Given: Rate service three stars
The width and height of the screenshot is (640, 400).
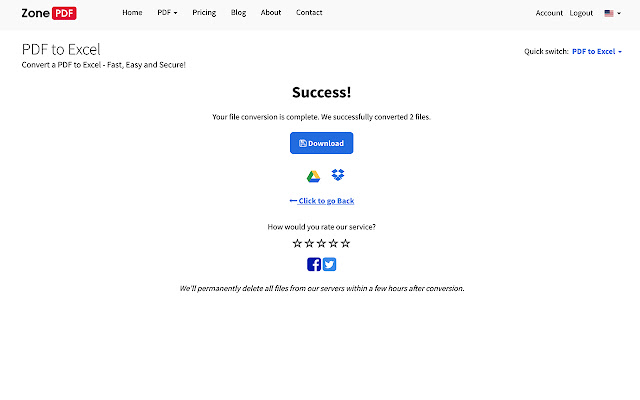Looking at the screenshot, I should 321,244.
